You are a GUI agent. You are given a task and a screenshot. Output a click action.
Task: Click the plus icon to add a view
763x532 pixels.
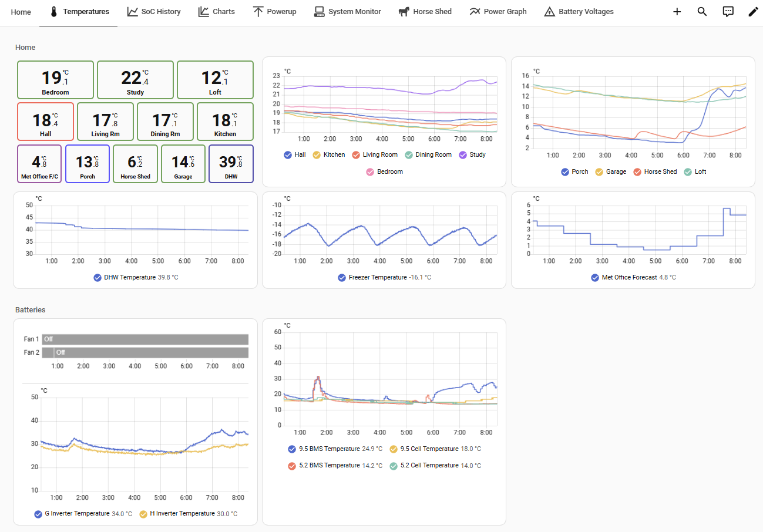(x=677, y=12)
